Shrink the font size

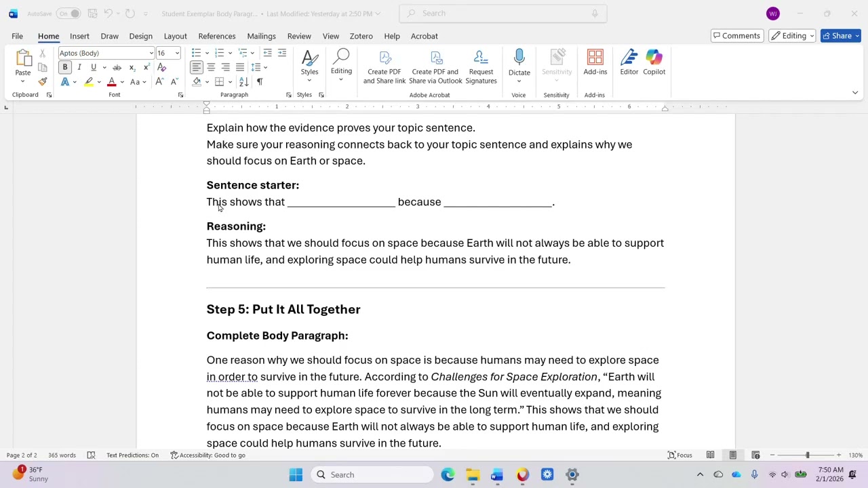point(174,82)
